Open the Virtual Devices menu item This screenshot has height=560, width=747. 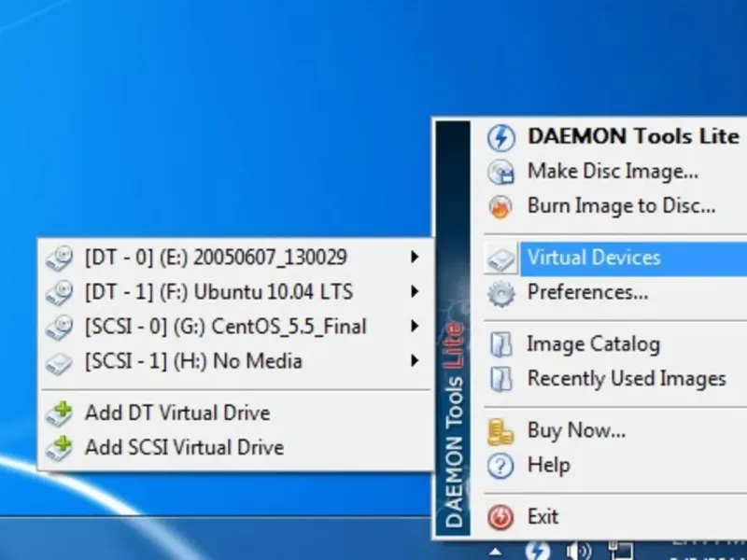click(615, 259)
